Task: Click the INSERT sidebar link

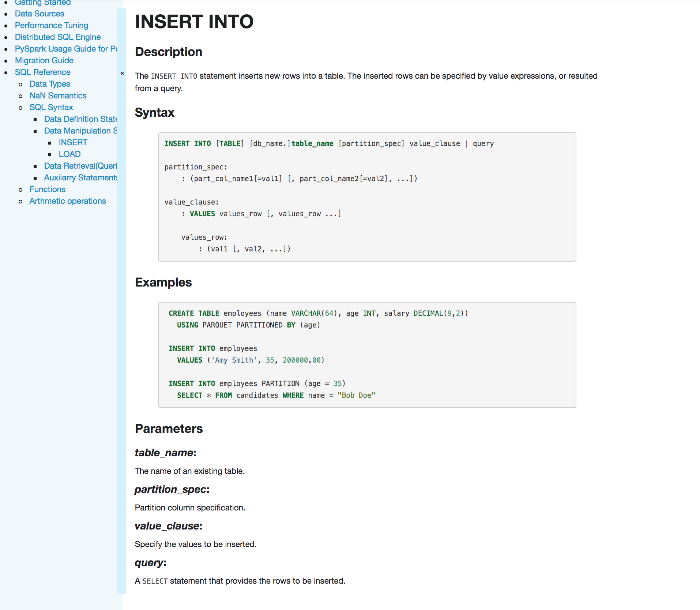Action: pos(73,142)
